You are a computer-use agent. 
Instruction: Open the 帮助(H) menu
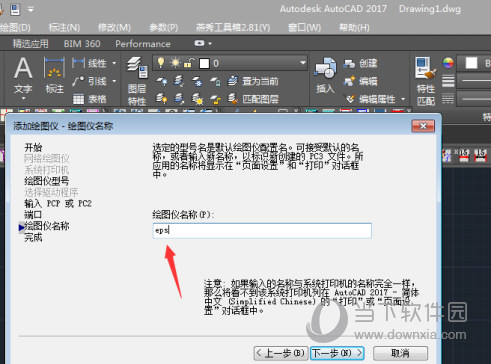point(354,27)
